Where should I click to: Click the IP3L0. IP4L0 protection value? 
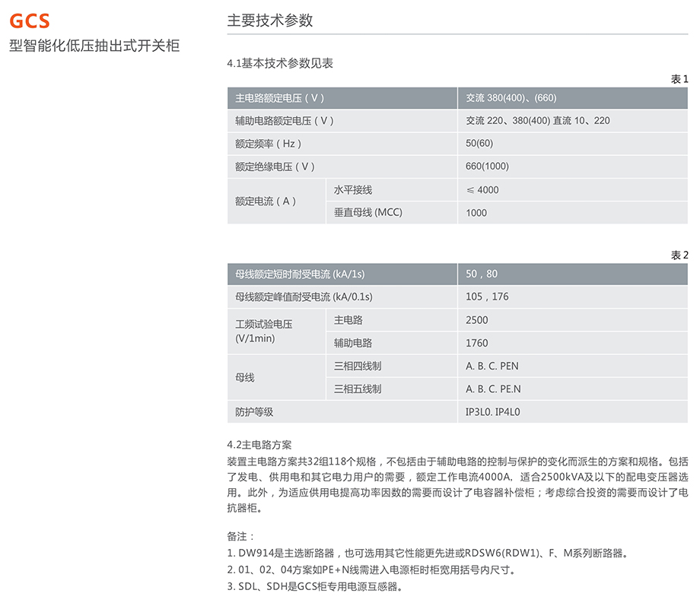[498, 411]
